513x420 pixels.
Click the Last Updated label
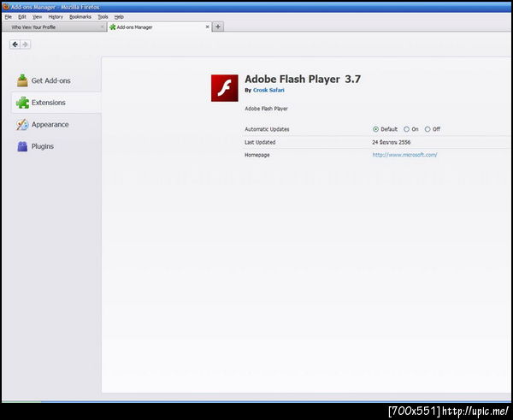(x=260, y=142)
